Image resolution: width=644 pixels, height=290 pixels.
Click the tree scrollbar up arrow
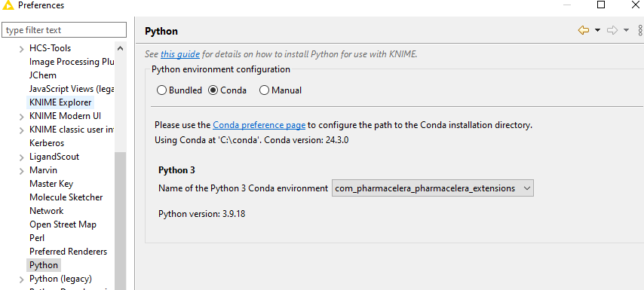(x=121, y=48)
